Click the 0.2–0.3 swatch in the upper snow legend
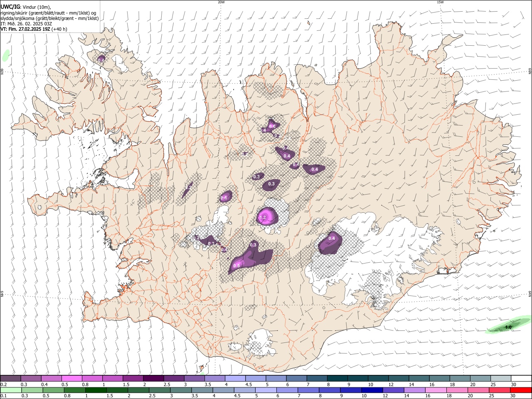The height and width of the screenshot is (399, 532). click(x=10, y=378)
